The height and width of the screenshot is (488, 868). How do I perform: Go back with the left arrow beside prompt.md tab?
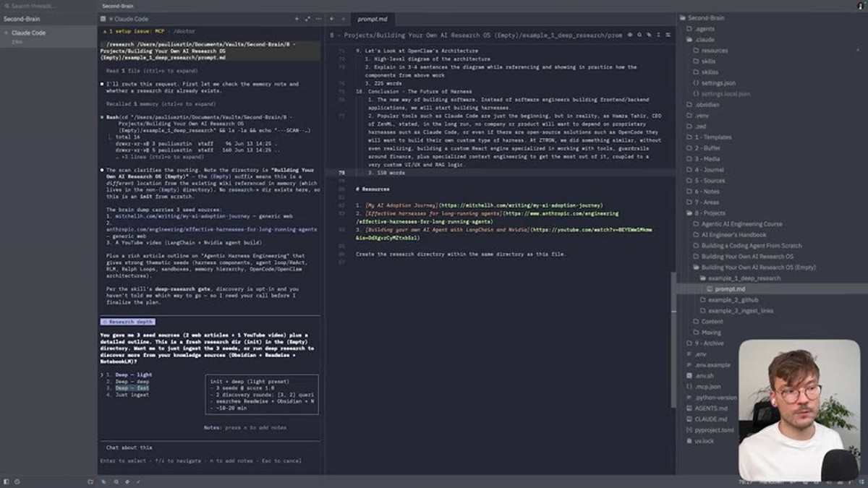pyautogui.click(x=331, y=19)
